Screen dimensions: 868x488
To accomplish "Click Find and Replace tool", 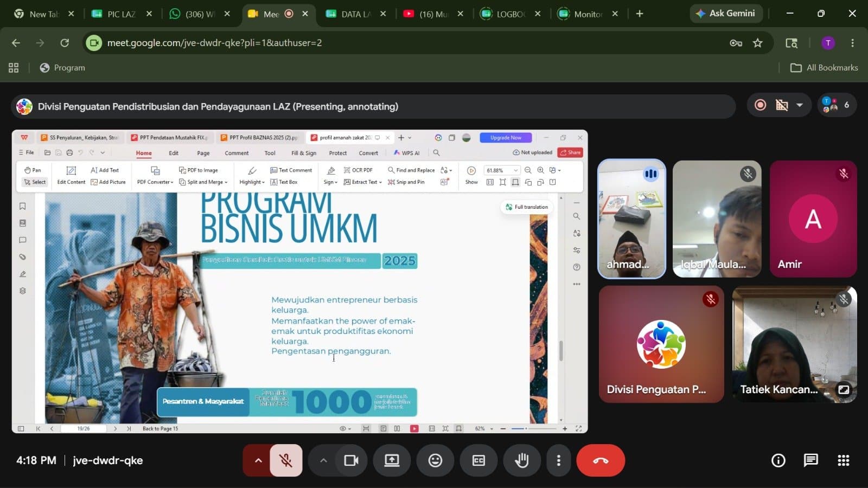I will click(411, 170).
